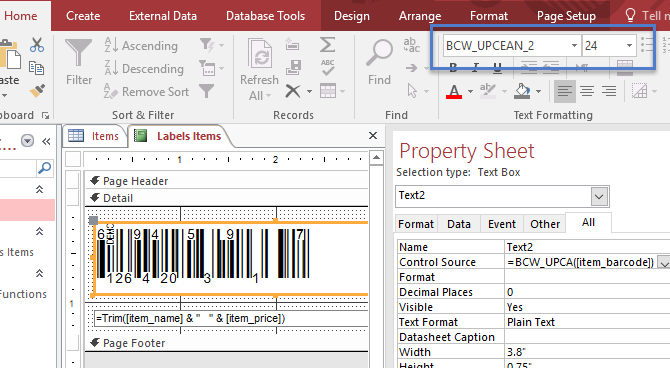The image size is (670, 368).
Task: Collapse the navigation pane with chevrons
Action: [46, 141]
